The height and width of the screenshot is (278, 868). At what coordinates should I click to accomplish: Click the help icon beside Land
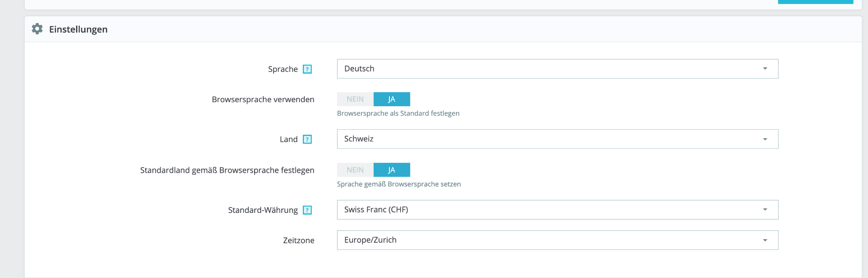[307, 139]
